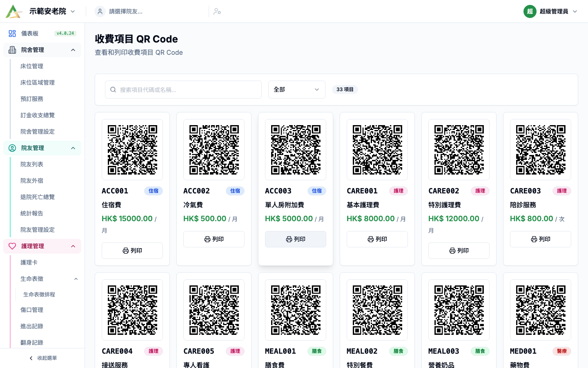Open 護理卡 page

click(29, 263)
